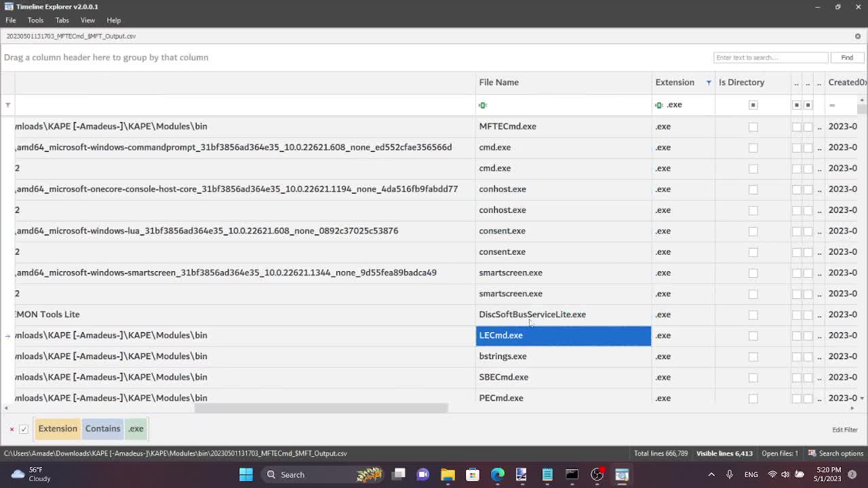Click the horizontal scrollbar thumb

click(321, 408)
